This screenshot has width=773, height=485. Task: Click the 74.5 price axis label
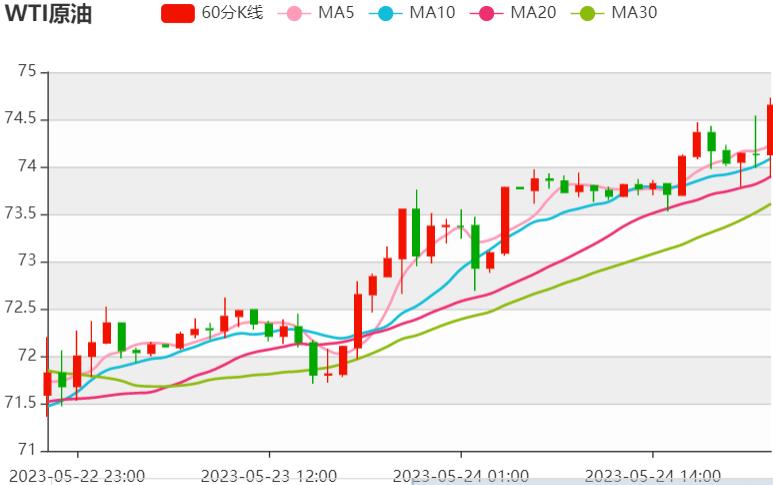(20, 119)
